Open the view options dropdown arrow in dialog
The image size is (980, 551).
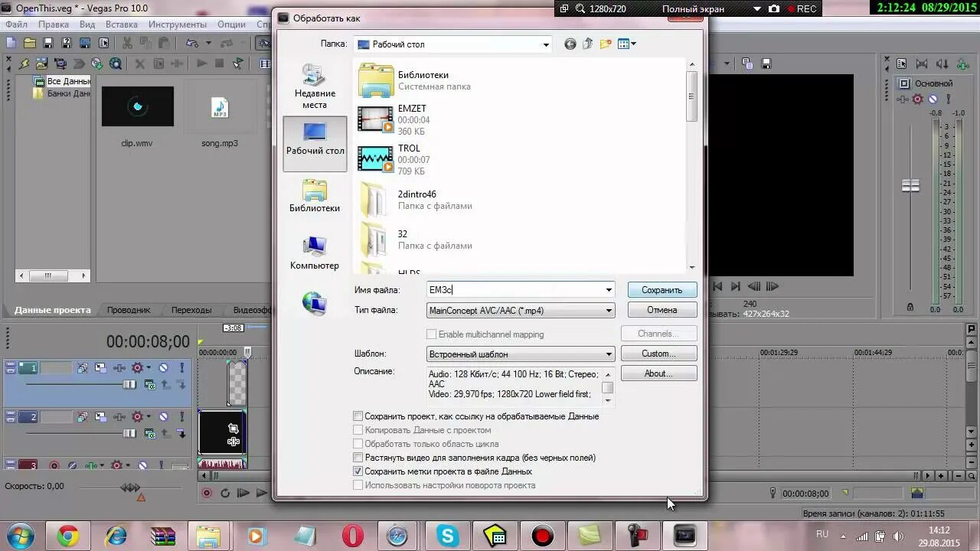(634, 44)
